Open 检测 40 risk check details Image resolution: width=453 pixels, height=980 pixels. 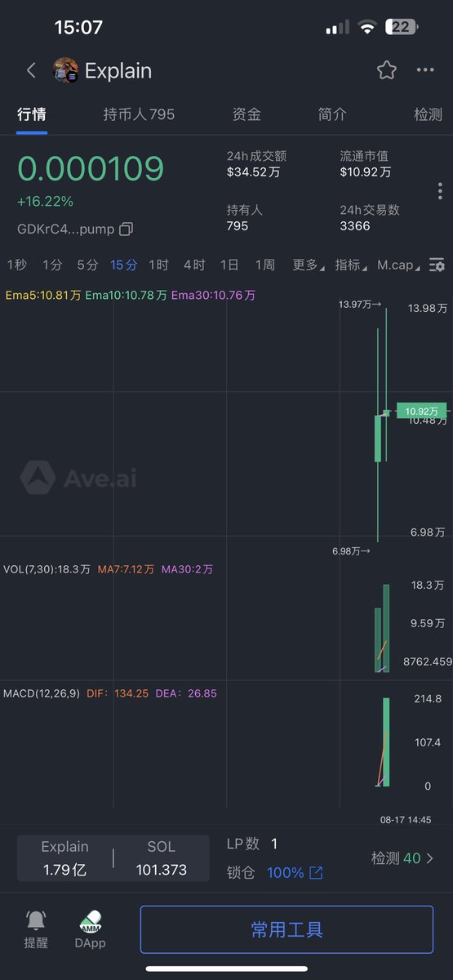click(x=402, y=858)
